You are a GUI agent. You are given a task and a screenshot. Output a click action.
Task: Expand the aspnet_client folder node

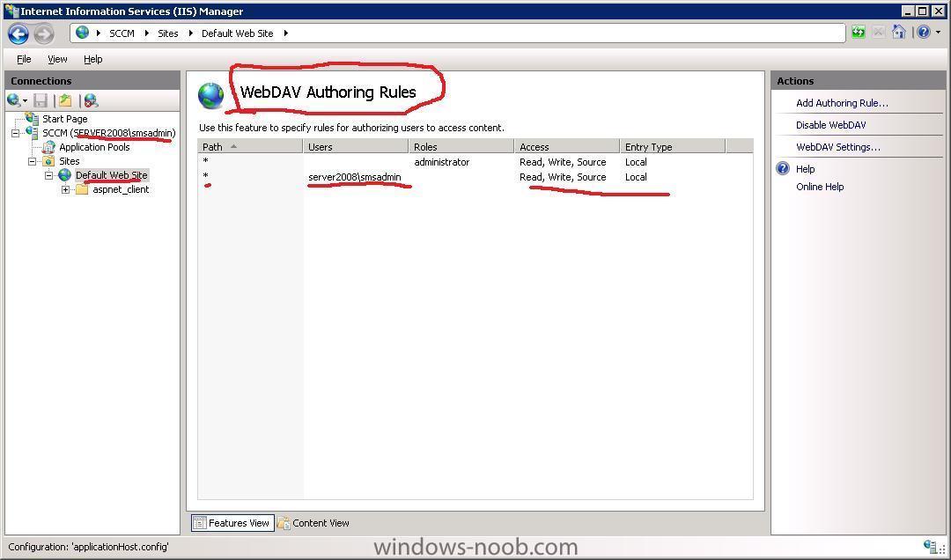[x=65, y=190]
